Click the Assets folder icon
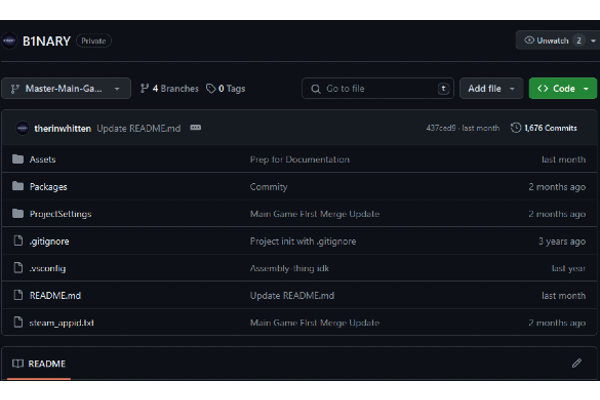Viewport: 600px width, 400px height. coord(18,159)
